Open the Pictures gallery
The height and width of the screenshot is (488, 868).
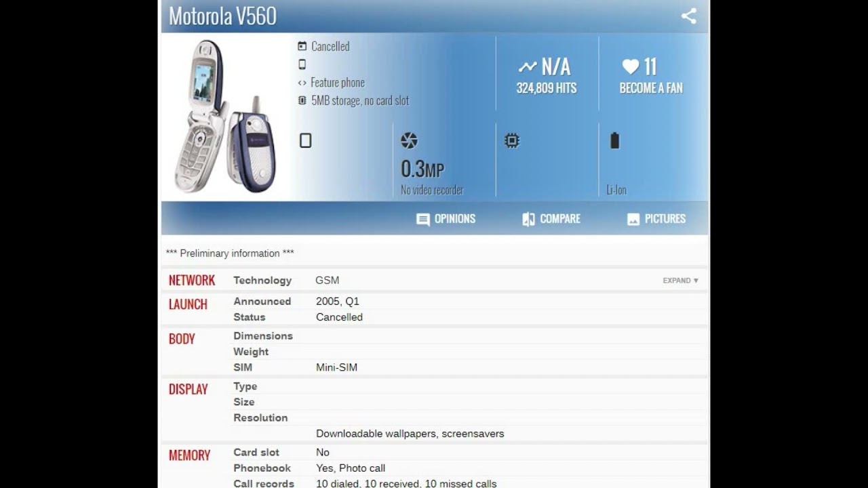[656, 219]
